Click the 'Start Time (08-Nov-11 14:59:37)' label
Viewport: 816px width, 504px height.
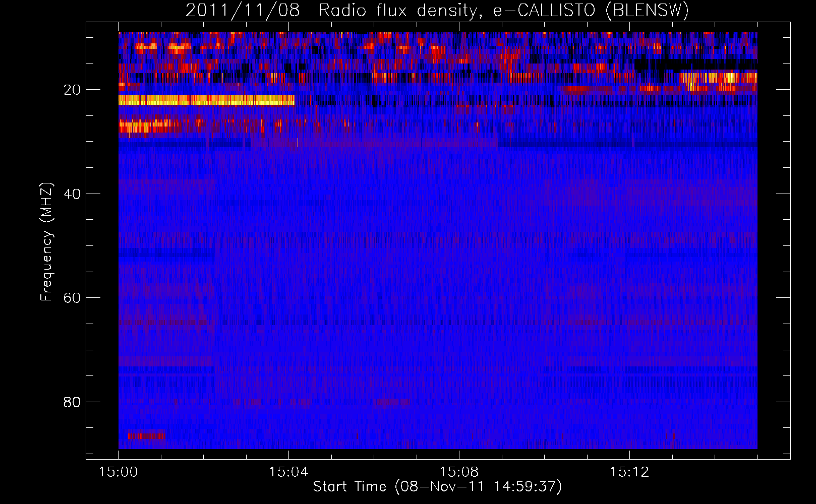click(x=437, y=487)
